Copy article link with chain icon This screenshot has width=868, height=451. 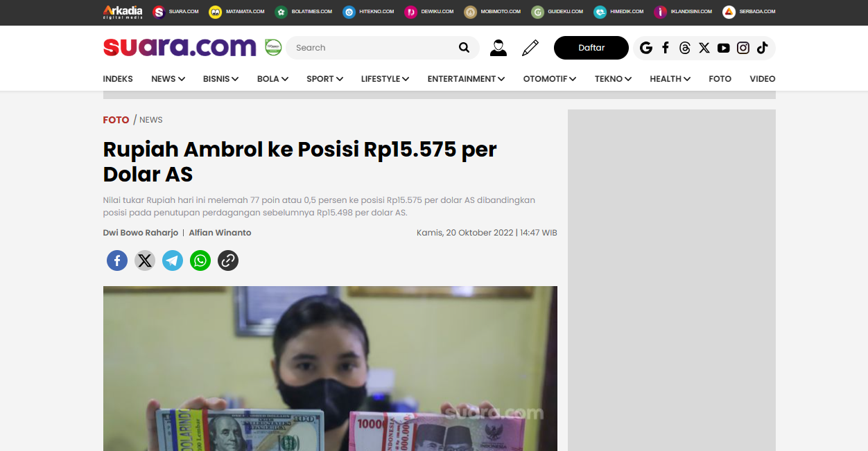228,260
